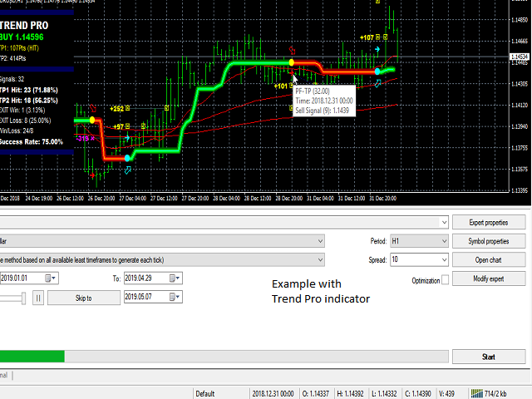Click the EXIT Loss: 8 (25.00%) statistic
The width and height of the screenshot is (532, 399).
pos(26,121)
